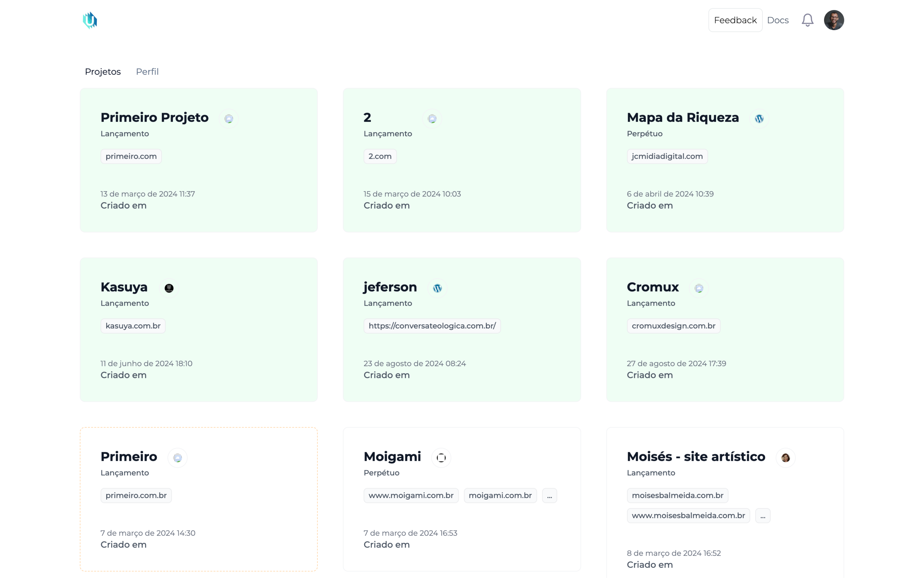Click the https://conversateologica.com.br/ domain tag
Image resolution: width=924 pixels, height=578 pixels.
tap(432, 326)
